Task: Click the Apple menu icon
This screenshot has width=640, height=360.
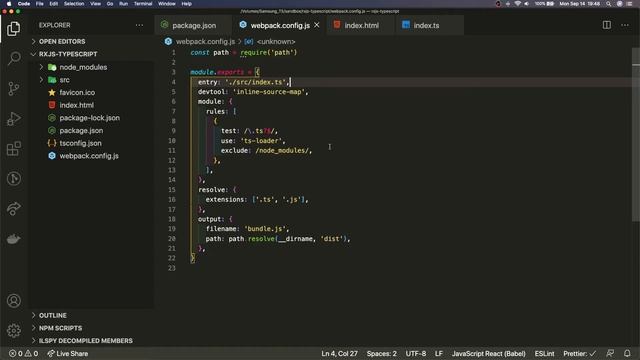Action: [9, 4]
